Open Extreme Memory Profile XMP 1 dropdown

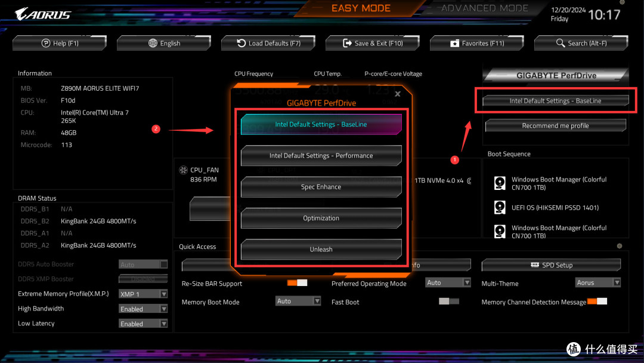143,294
